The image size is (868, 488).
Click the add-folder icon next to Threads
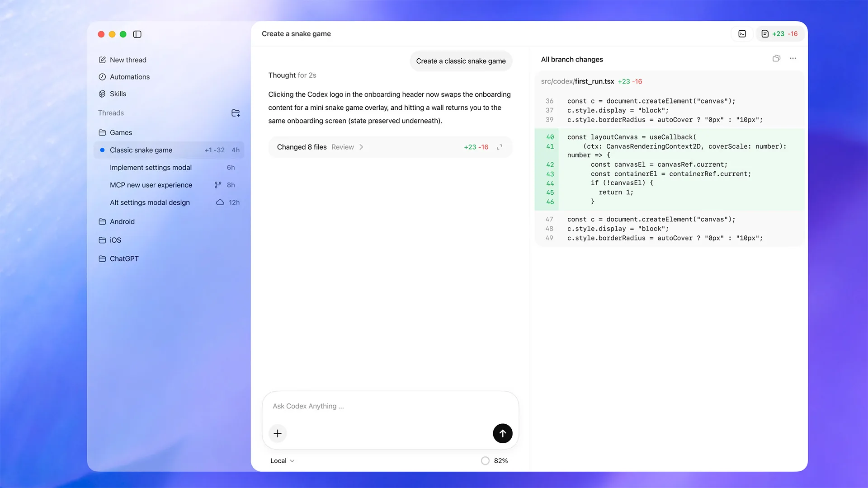coord(236,113)
